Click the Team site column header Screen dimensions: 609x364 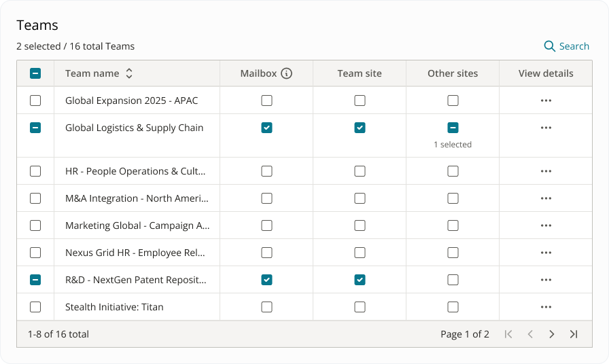click(360, 73)
